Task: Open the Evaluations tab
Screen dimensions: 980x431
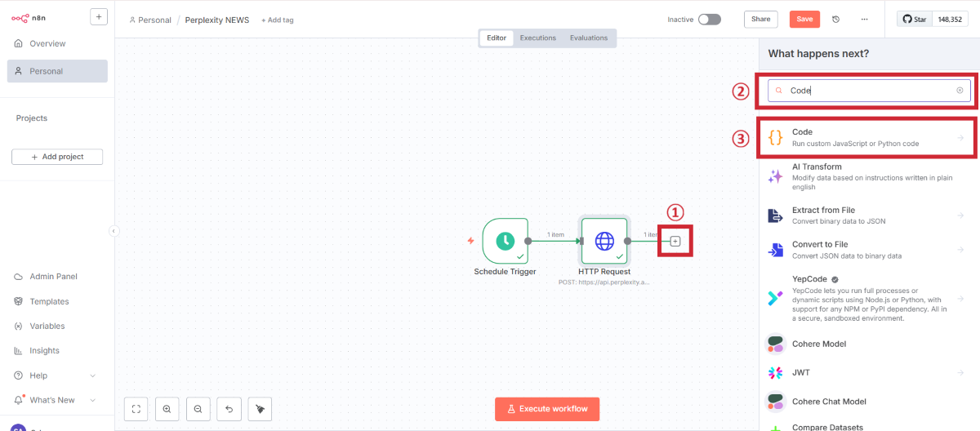Action: click(589, 38)
